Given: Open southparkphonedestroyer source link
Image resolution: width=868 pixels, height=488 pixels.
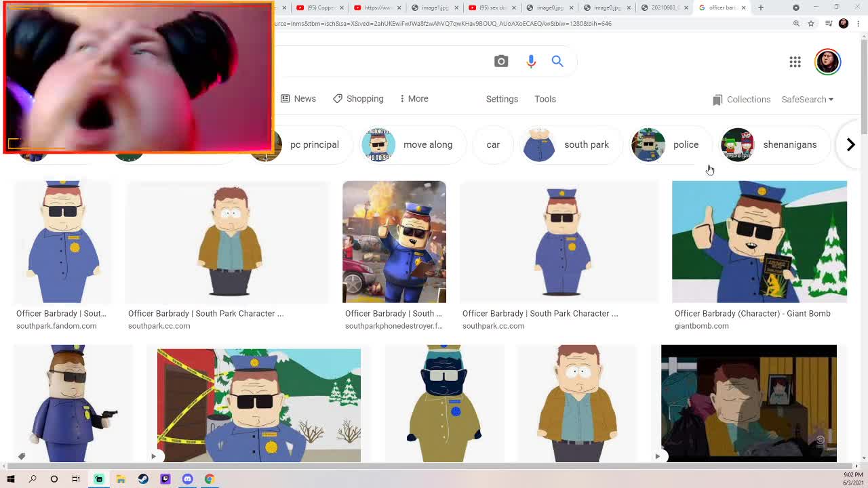Looking at the screenshot, I should click(x=393, y=326).
